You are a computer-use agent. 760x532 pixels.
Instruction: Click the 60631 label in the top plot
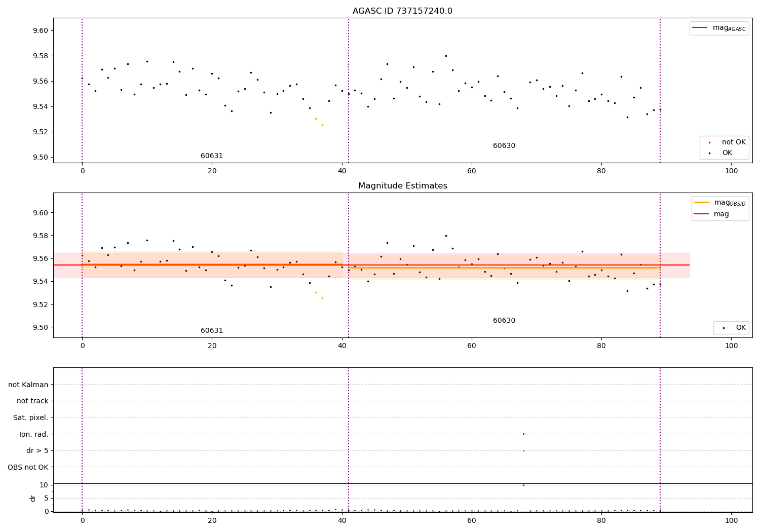(x=212, y=156)
